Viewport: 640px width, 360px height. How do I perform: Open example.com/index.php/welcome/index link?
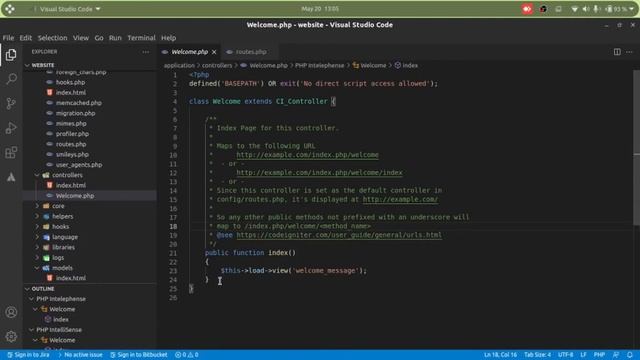point(319,173)
